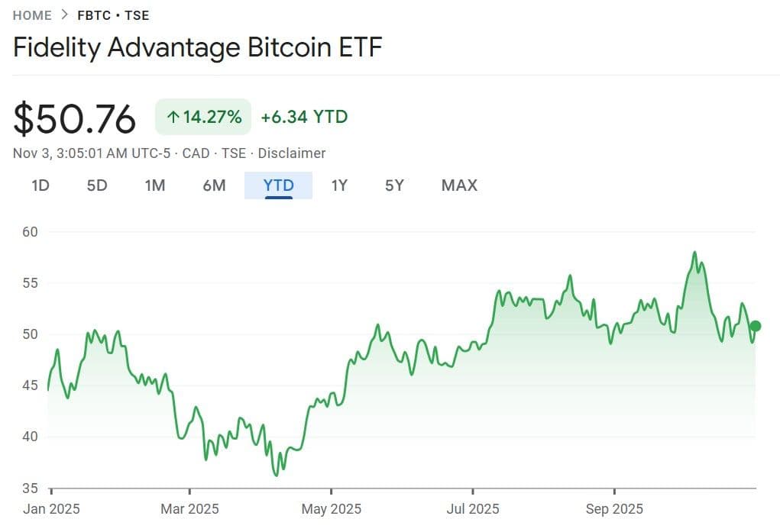This screenshot has width=780, height=532.
Task: Click the HOME breadcrumb link
Action: point(32,15)
